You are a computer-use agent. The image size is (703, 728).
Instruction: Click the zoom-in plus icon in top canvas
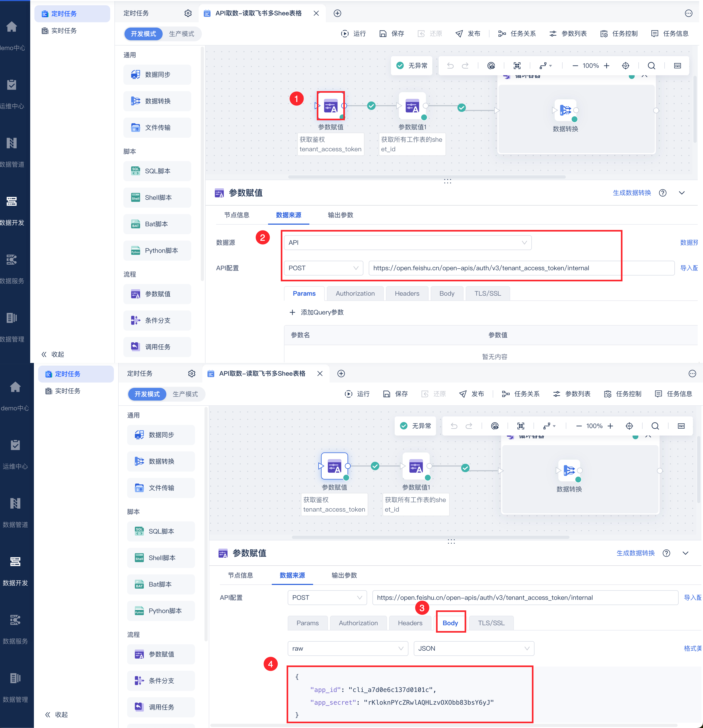tap(607, 66)
